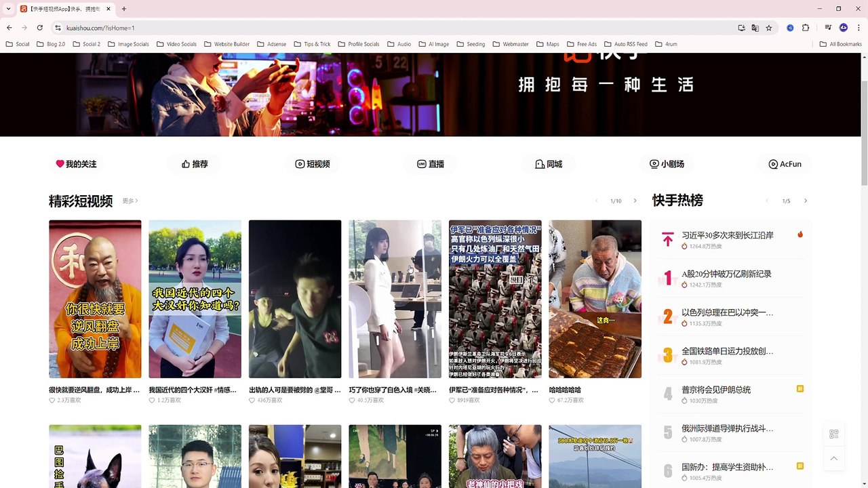868x488 pixels.
Task: Click the heart icon under 很快就要逆风翻盘 video
Action: [52, 401]
